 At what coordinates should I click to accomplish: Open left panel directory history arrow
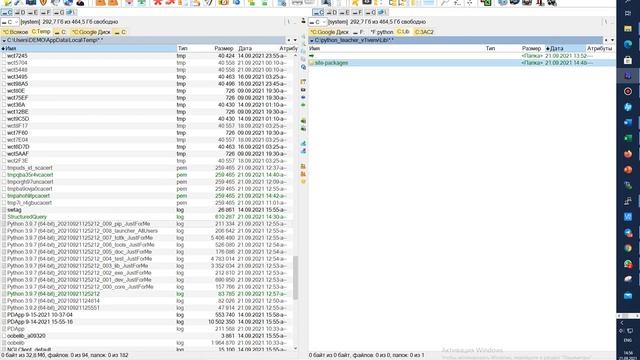tap(295, 40)
